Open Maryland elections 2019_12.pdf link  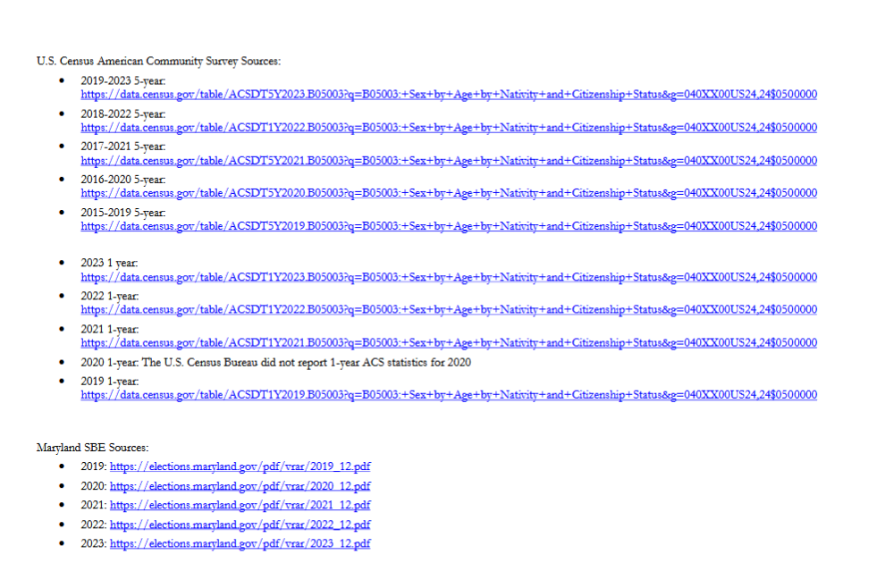point(240,466)
